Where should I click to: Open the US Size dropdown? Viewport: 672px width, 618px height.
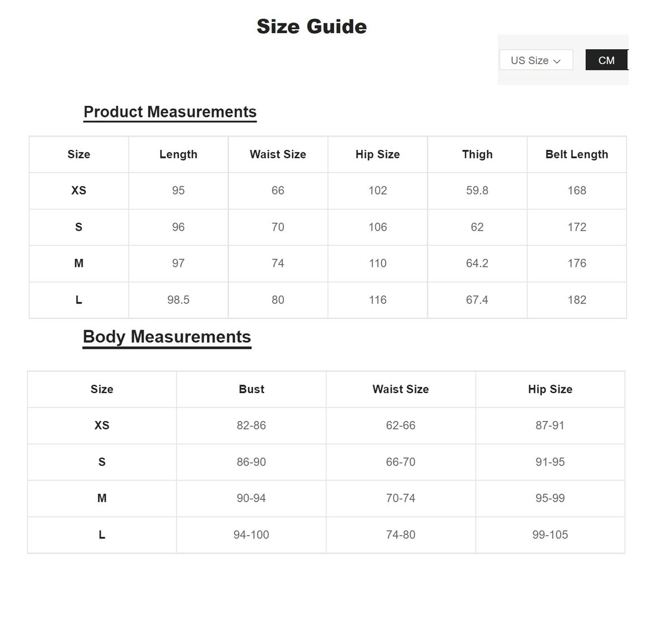point(536,60)
